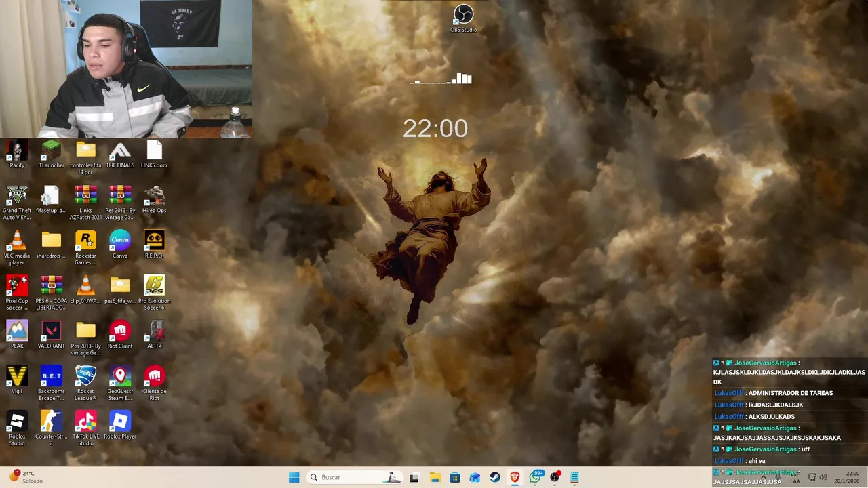Select the sharedrop folder icon

coord(52,245)
